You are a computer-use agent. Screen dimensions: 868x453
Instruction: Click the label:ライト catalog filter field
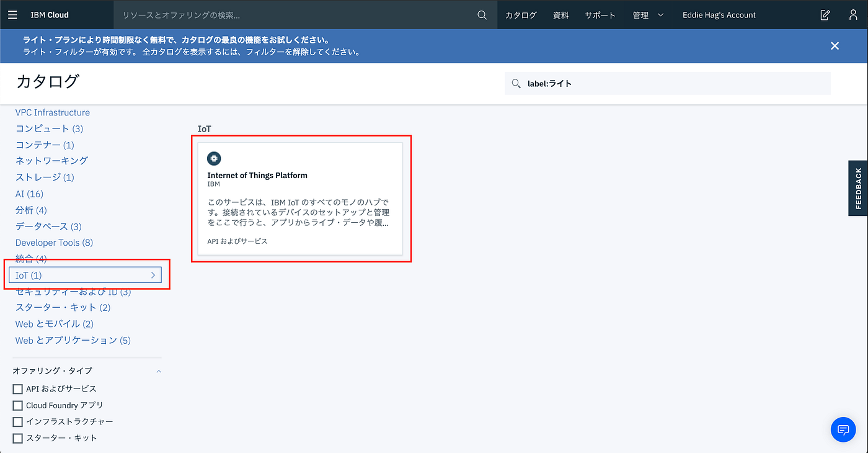[668, 83]
